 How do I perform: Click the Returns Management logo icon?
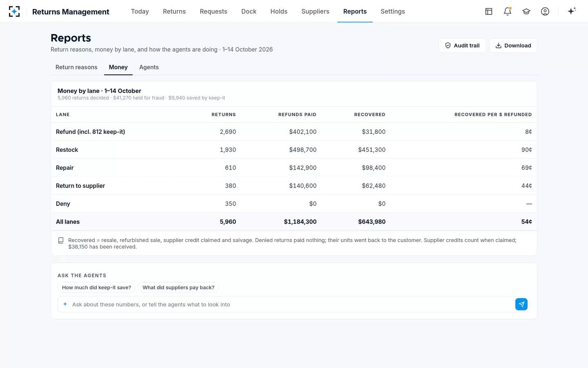pyautogui.click(x=14, y=11)
